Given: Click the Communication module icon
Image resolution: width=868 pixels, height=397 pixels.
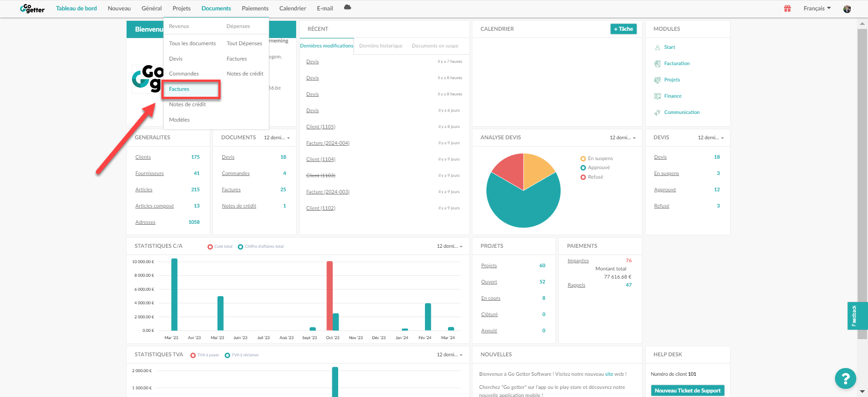Looking at the screenshot, I should [657, 113].
